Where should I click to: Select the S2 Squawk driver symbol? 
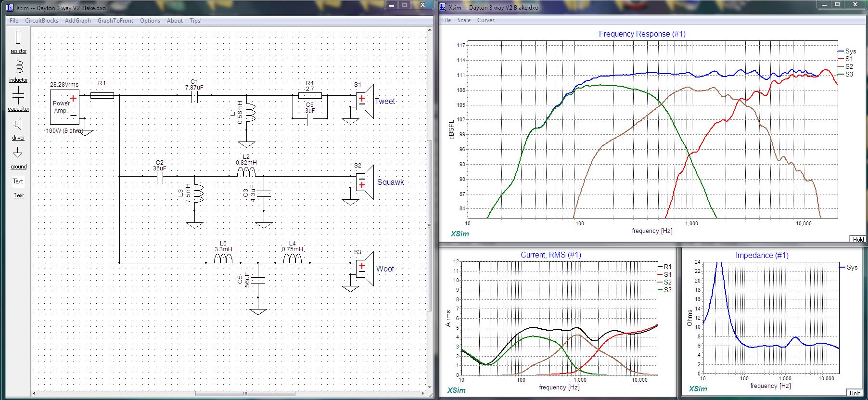click(x=365, y=182)
